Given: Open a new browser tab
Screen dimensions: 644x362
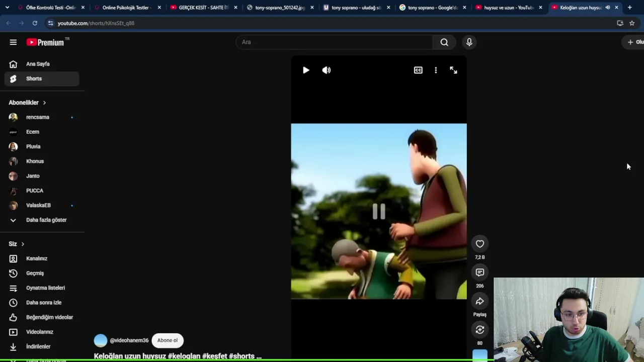Looking at the screenshot, I should click(x=629, y=8).
